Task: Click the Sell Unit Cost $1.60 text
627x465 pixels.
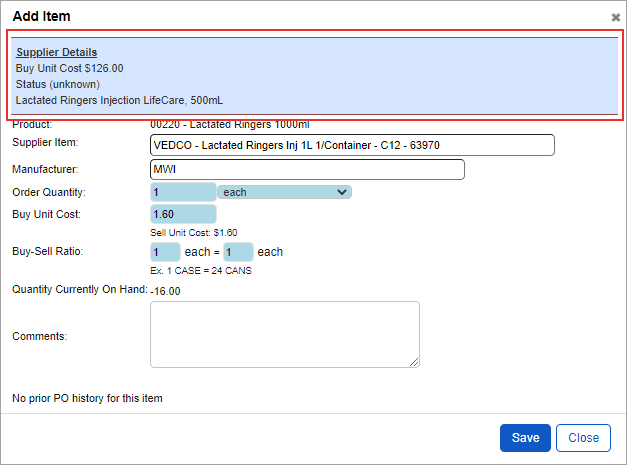Action: click(x=194, y=233)
